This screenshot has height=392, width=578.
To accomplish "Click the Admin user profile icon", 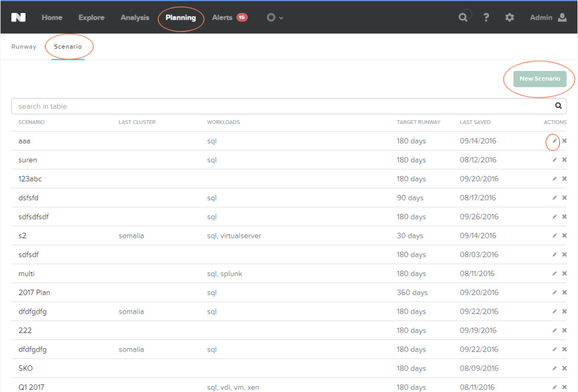I will (562, 17).
